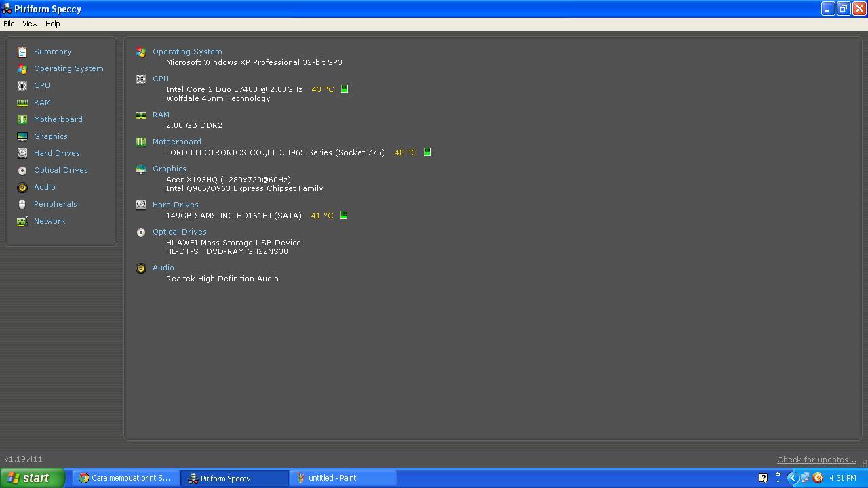Click the 43 °C CPU temperature value
The image size is (868, 488).
(x=323, y=89)
